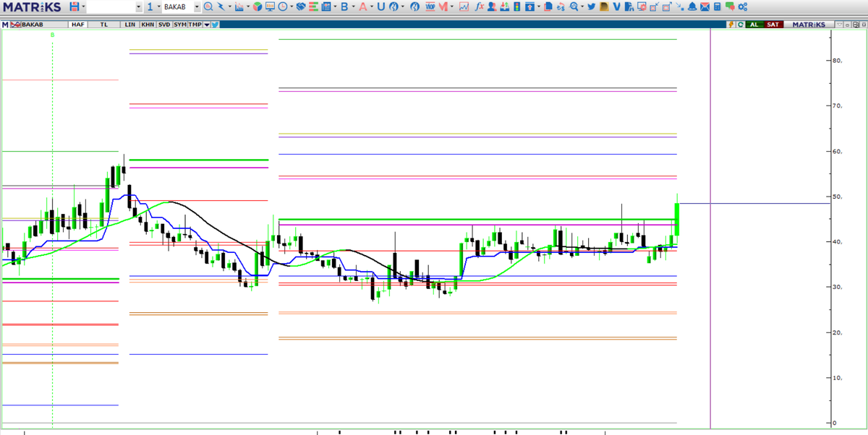Click the colored pie chart icon
This screenshot has height=435, width=868.
(x=258, y=7)
